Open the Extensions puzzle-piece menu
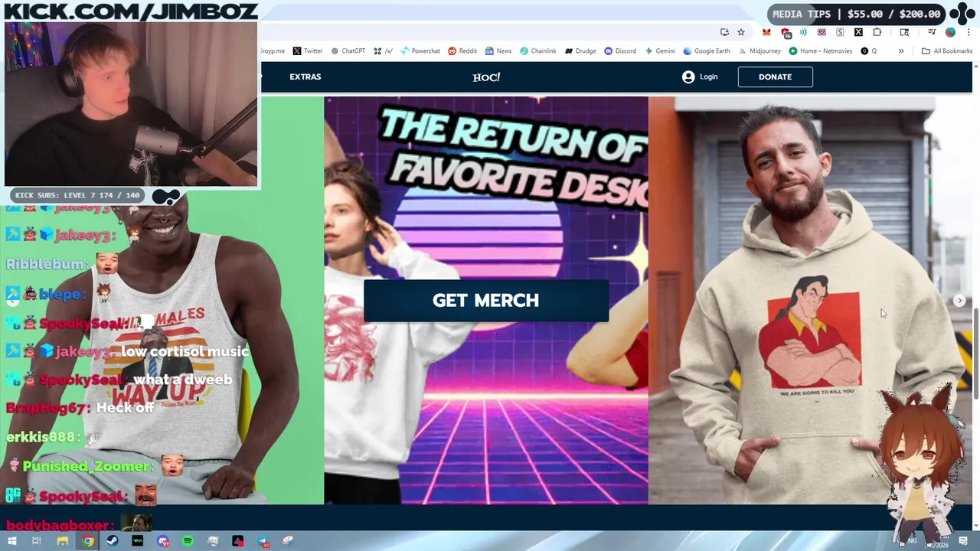 point(877,32)
